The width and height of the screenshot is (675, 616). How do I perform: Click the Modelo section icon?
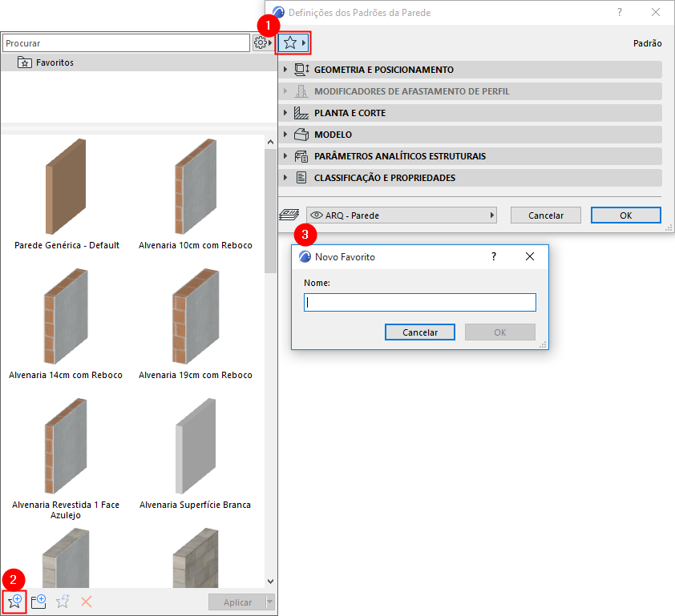coord(301,134)
